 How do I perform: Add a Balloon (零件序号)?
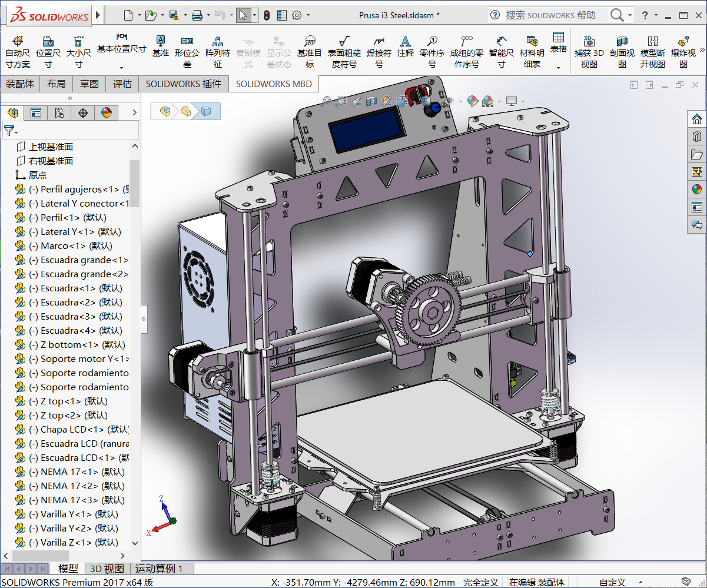pyautogui.click(x=432, y=51)
